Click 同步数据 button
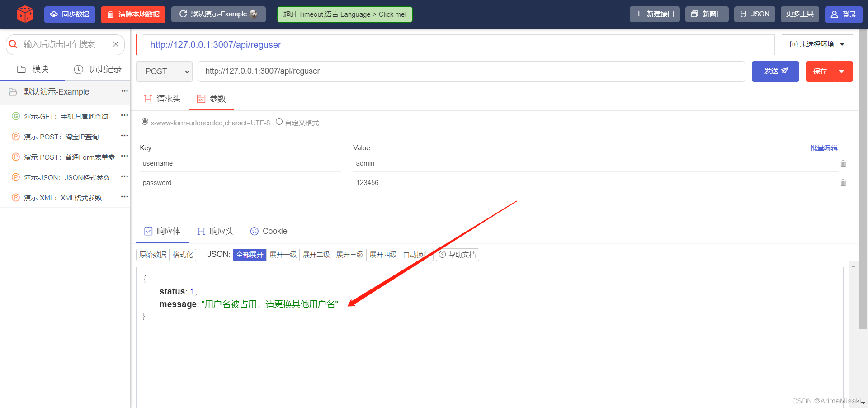 70,14
